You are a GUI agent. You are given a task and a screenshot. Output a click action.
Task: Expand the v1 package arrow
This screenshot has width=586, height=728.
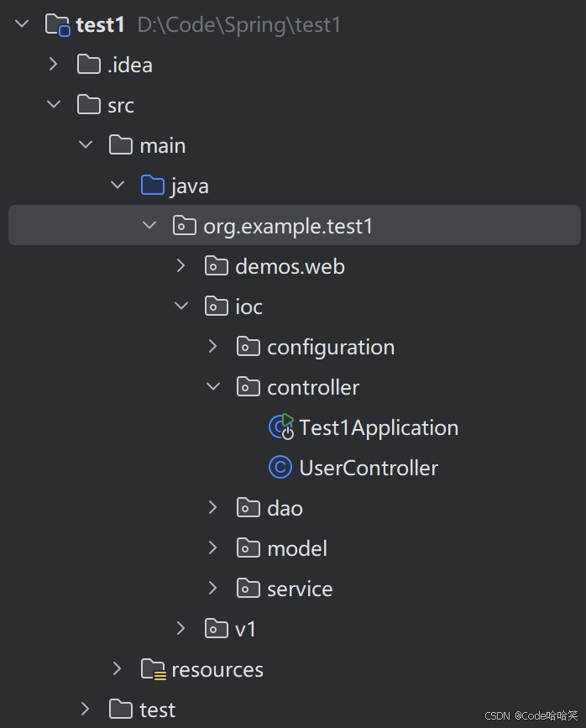click(181, 629)
